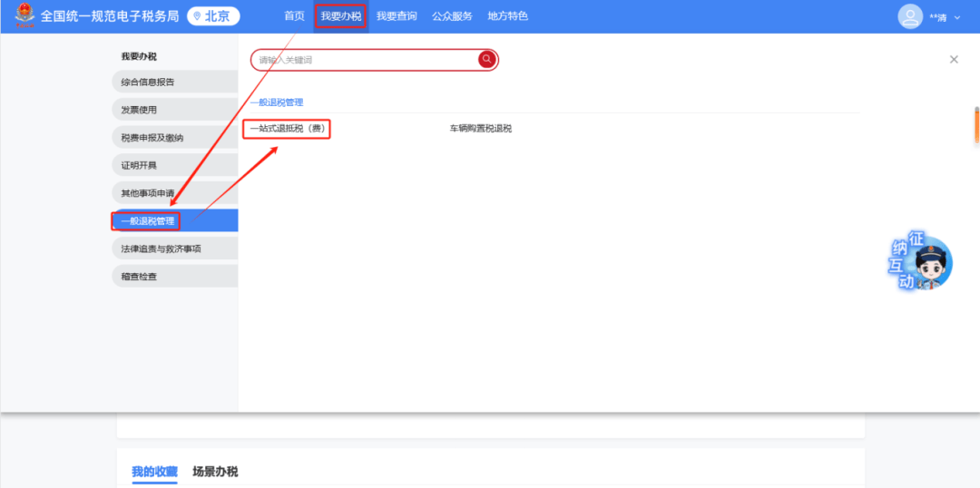Switch to the 场景办税 tab

[x=215, y=472]
